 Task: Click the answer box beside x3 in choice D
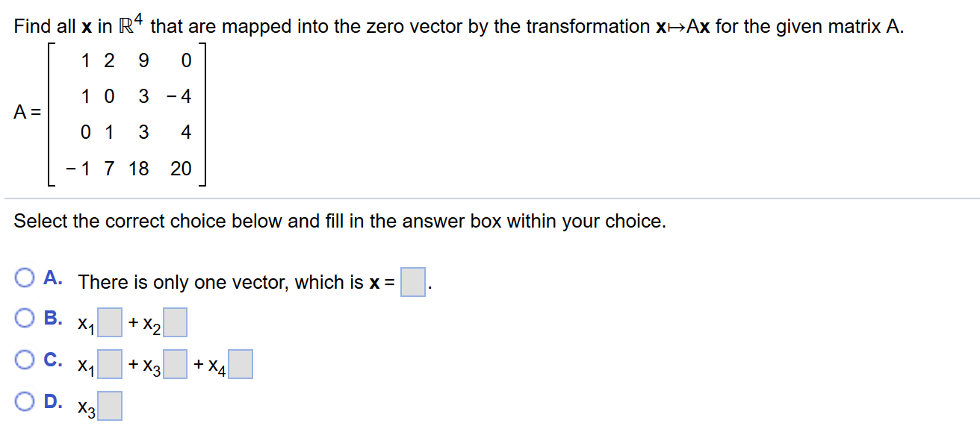click(x=110, y=404)
